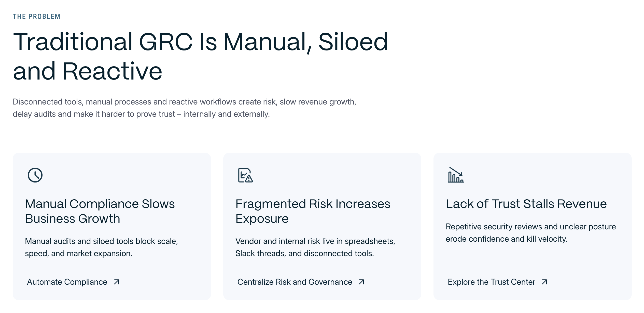Click the arrow beside Centralize Risk and Governance
The image size is (644, 313).
pos(361,282)
